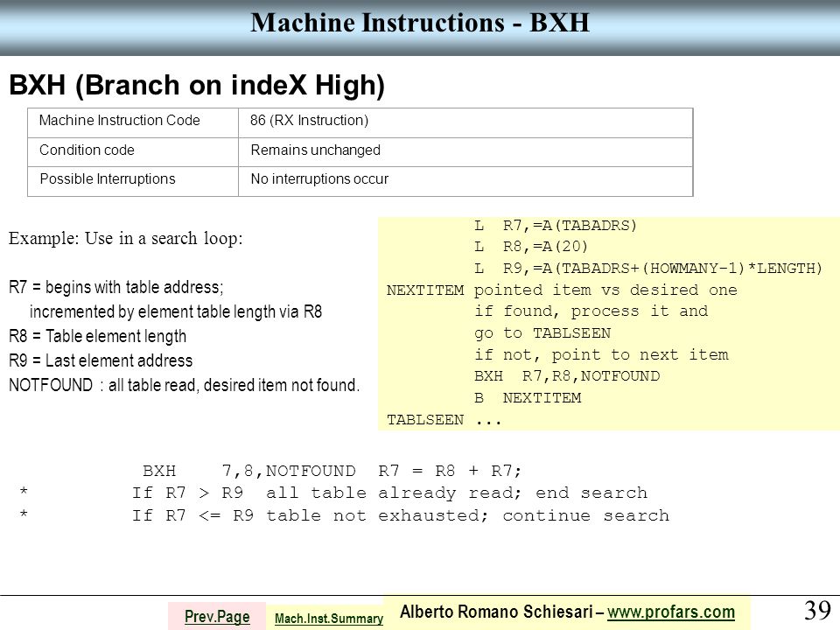Click 'Example: Use in a search loop:' text
The width and height of the screenshot is (840, 630).
pos(126,238)
